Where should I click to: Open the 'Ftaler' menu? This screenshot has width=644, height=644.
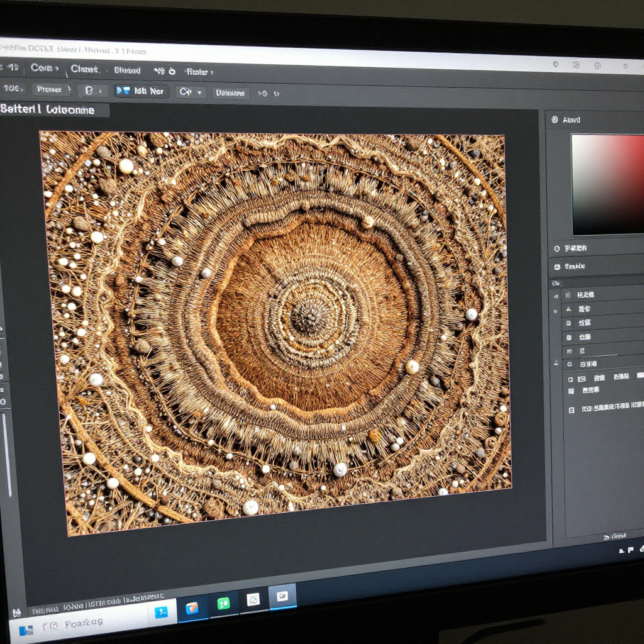coord(197,72)
